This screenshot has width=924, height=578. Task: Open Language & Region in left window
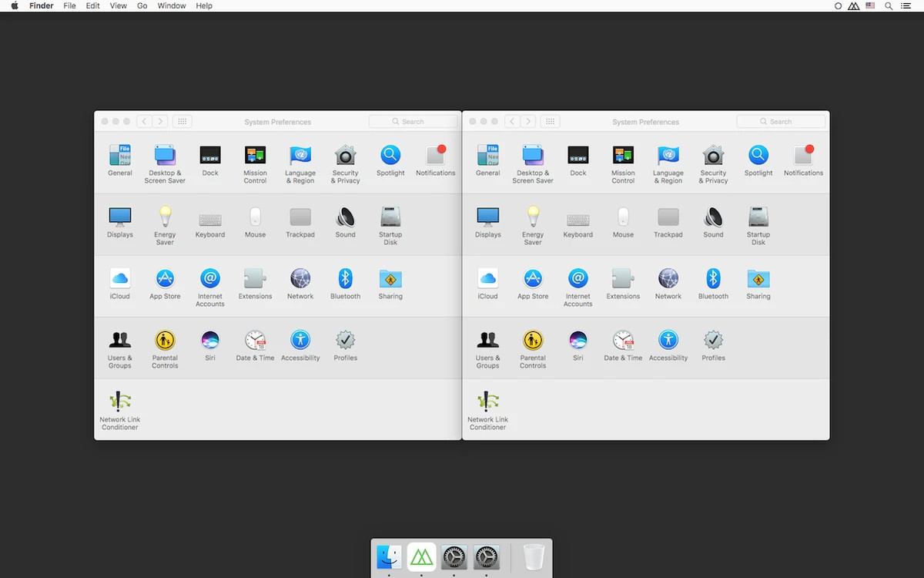click(300, 163)
